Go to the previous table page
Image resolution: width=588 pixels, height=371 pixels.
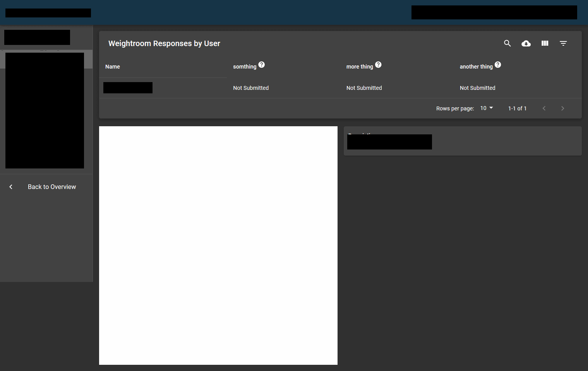[544, 108]
